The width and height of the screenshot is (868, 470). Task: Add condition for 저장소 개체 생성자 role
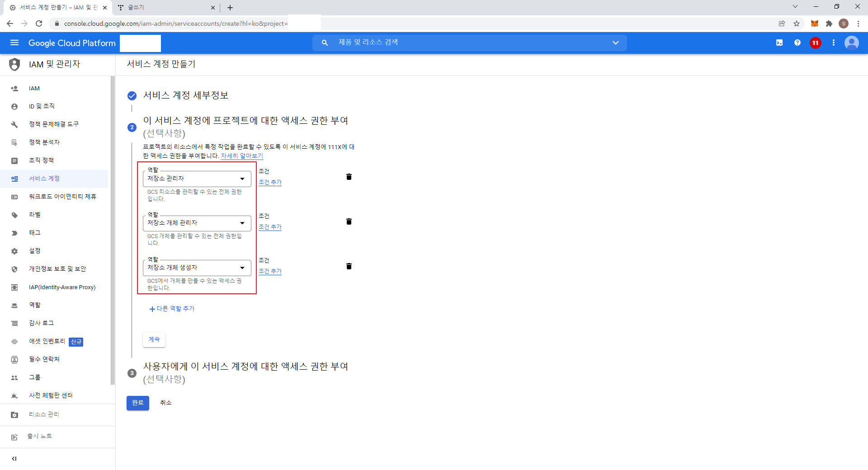[x=270, y=272]
